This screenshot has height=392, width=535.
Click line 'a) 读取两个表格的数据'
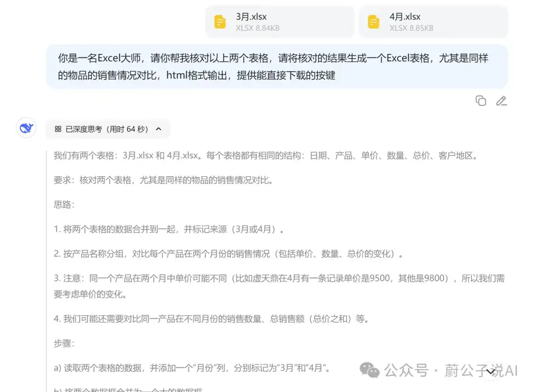point(192,368)
